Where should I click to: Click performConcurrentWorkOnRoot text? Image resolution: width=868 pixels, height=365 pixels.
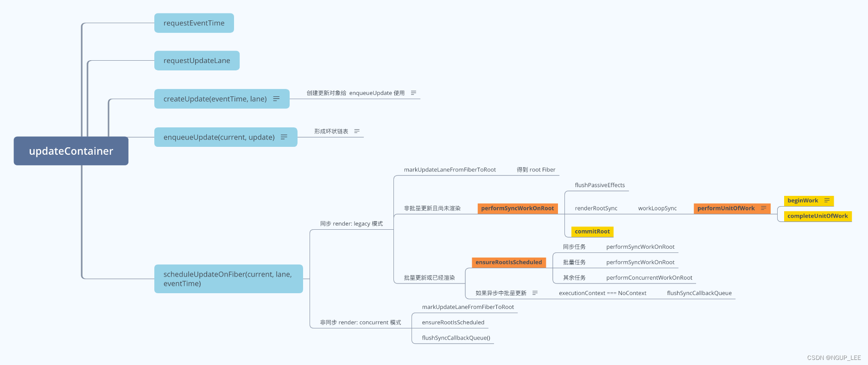click(x=649, y=278)
